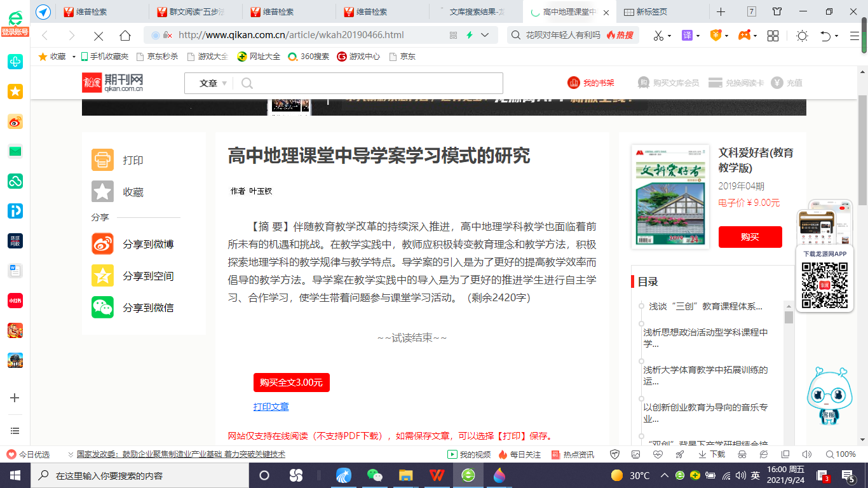
Task: Click the blue iP sidebar icon
Action: tap(15, 211)
